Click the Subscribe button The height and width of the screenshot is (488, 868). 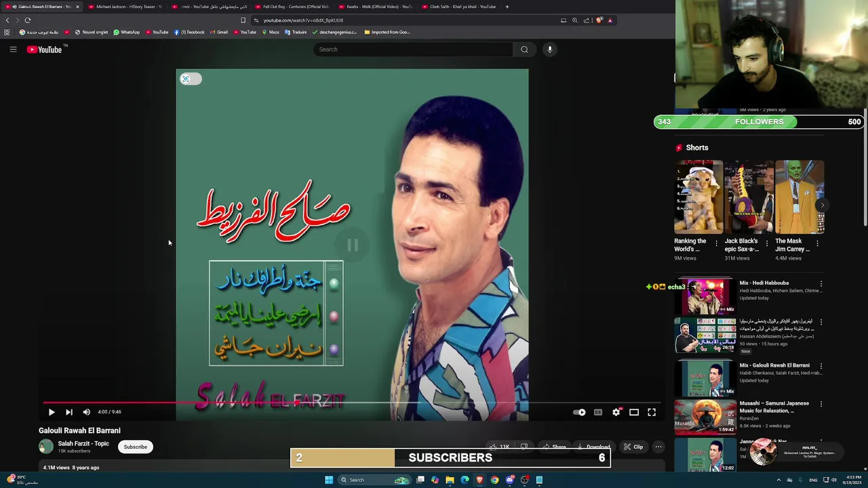point(135,447)
